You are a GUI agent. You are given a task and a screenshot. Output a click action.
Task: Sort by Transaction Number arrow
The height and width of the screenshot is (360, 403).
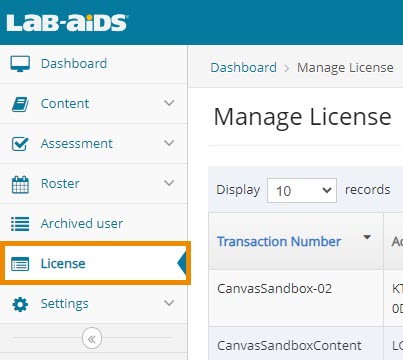[x=367, y=237]
